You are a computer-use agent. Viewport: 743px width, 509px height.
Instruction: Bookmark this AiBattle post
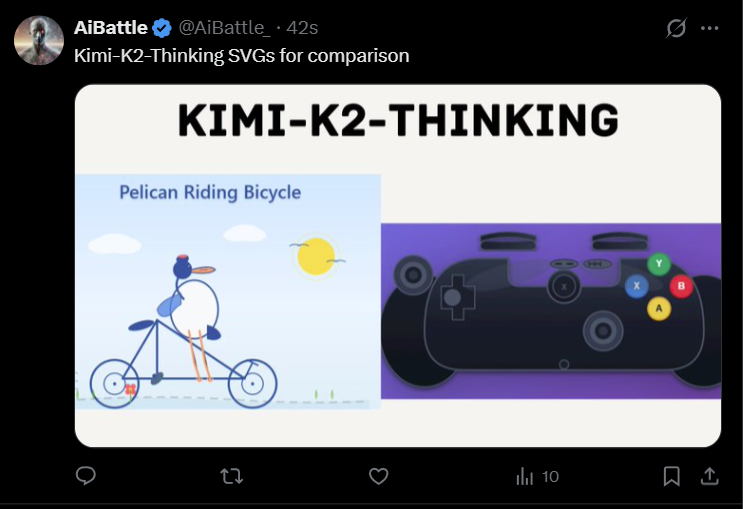point(672,477)
